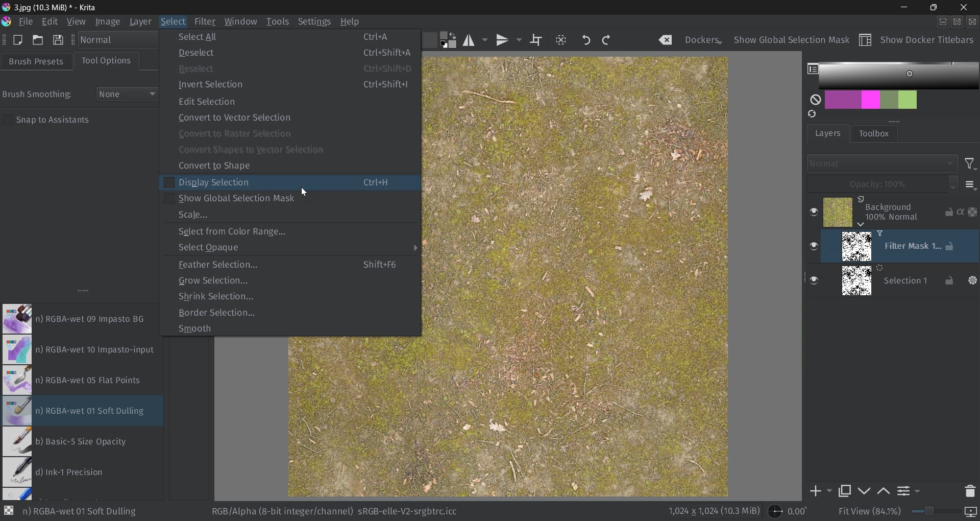Open the Dockers dropdown in toolbar
The image size is (980, 521).
[x=703, y=40]
